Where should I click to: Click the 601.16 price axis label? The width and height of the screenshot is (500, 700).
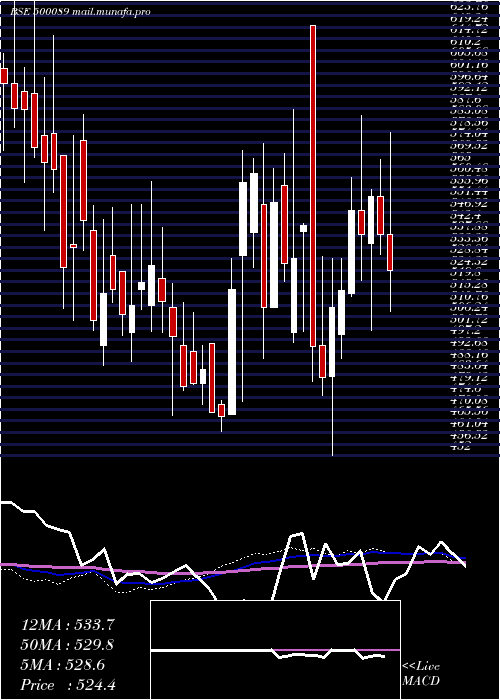(x=468, y=65)
